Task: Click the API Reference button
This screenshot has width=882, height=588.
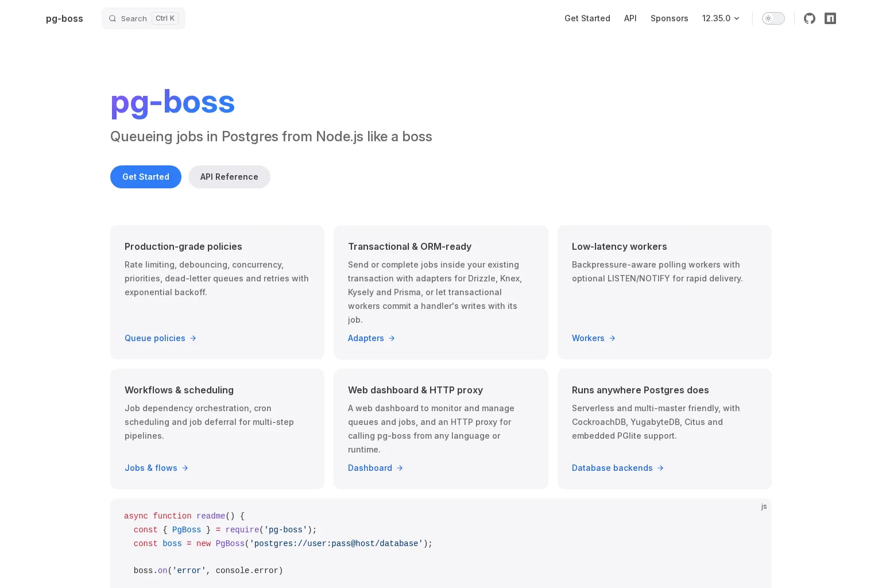Action: 229,177
